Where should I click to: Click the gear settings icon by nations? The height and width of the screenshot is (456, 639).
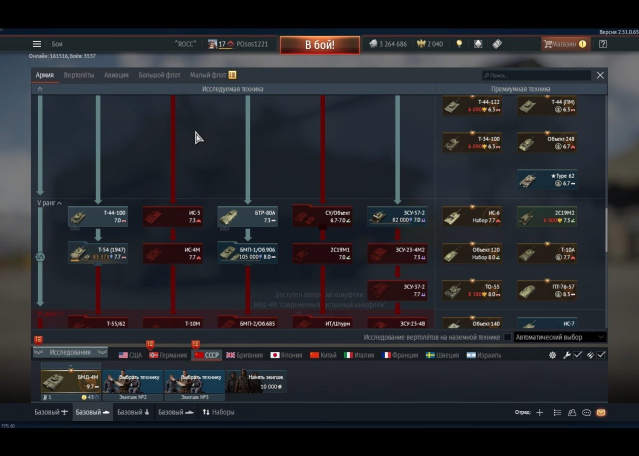pyautogui.click(x=553, y=355)
